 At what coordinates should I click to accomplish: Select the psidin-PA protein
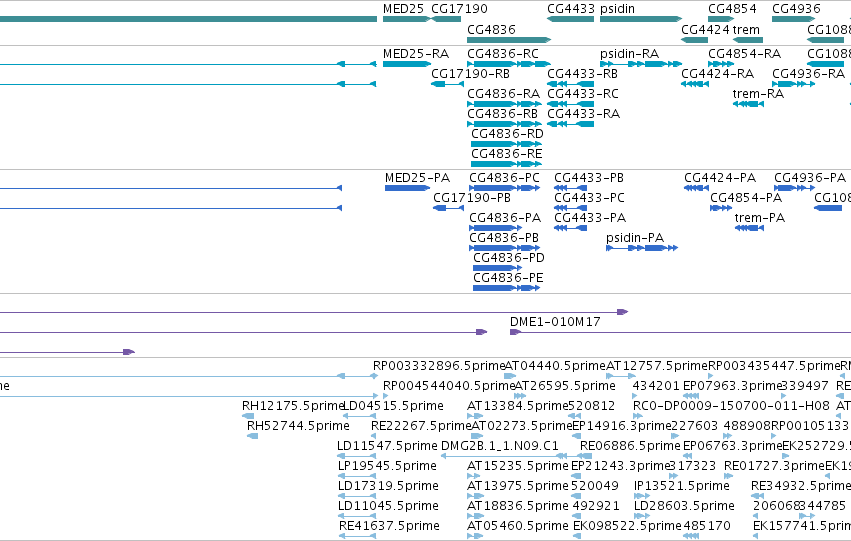[642, 249]
